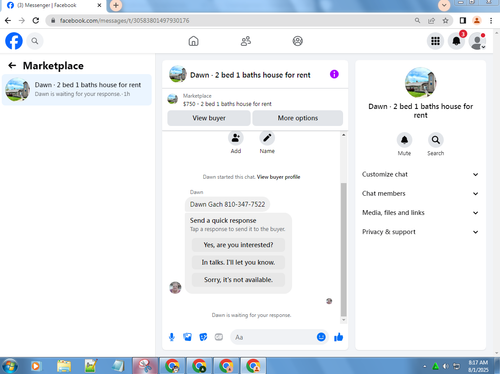Choose a sticker from sticker icon
The height and width of the screenshot is (374, 500).
203,337
